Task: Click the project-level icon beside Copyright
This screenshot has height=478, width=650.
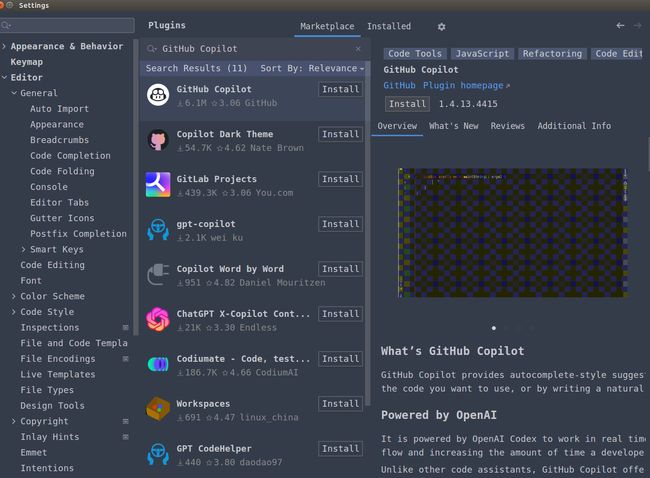Action: click(x=126, y=421)
